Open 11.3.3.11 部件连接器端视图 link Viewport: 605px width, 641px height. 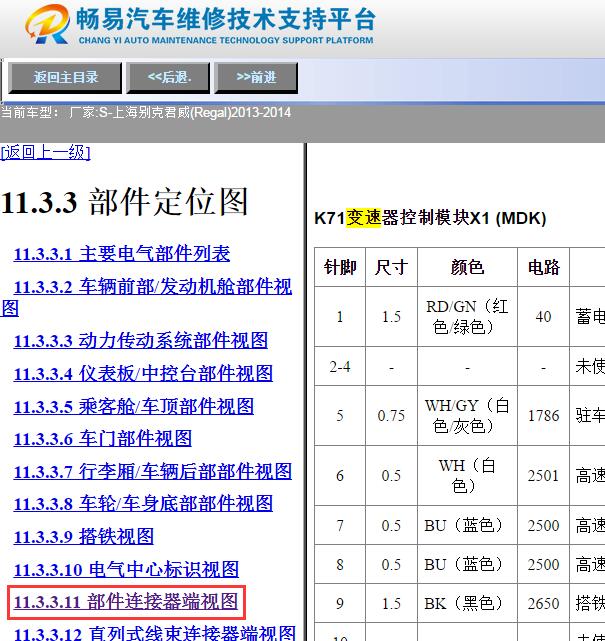pos(126,602)
